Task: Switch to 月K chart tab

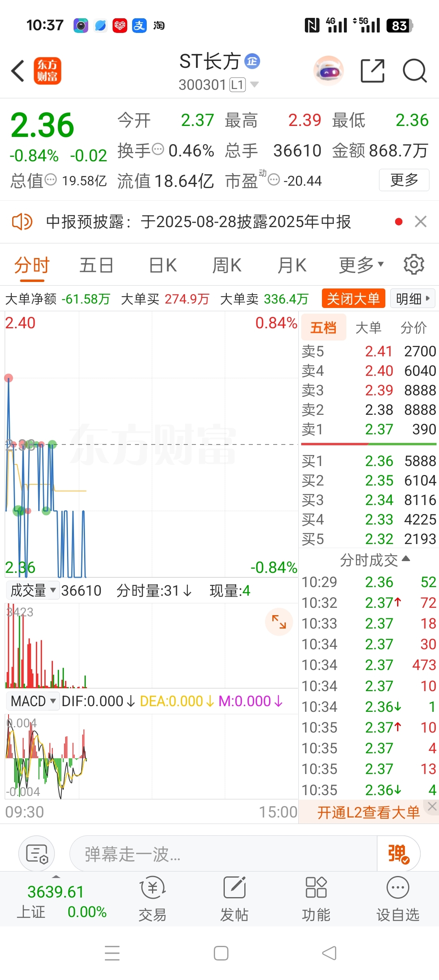Action: tap(292, 265)
